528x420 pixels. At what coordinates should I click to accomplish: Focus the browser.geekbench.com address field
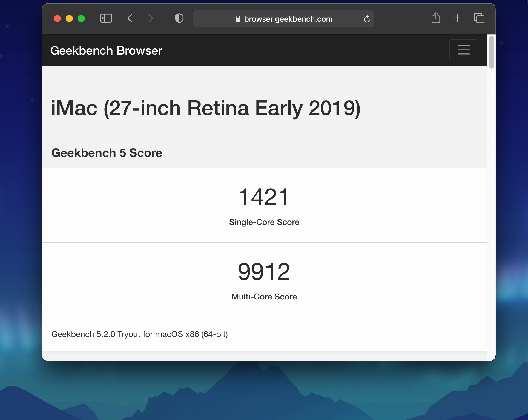pyautogui.click(x=284, y=19)
